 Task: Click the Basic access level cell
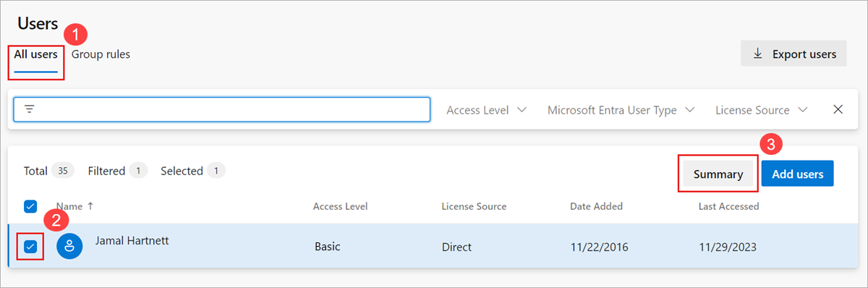[328, 247]
